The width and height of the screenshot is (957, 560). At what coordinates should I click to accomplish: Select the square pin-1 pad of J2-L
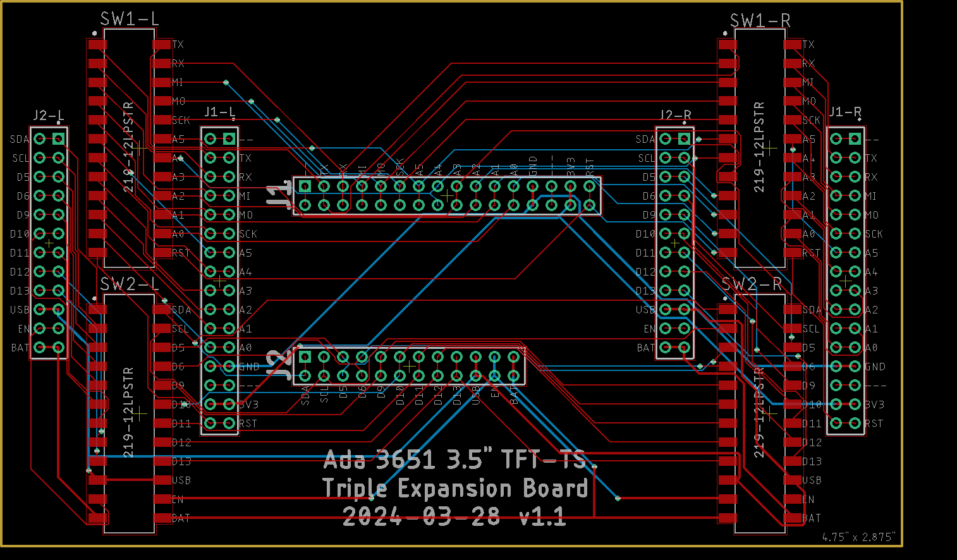coord(59,139)
